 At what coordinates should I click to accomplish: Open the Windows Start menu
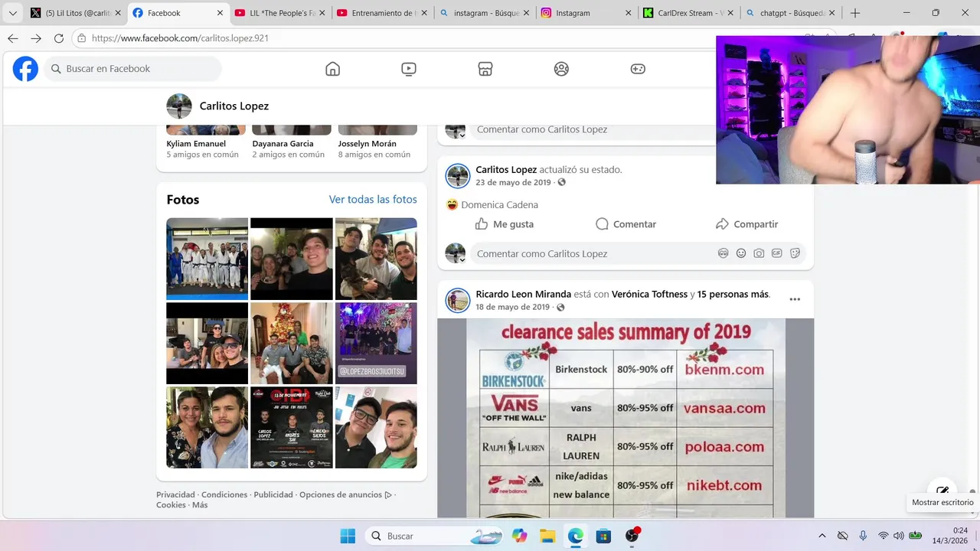[348, 536]
